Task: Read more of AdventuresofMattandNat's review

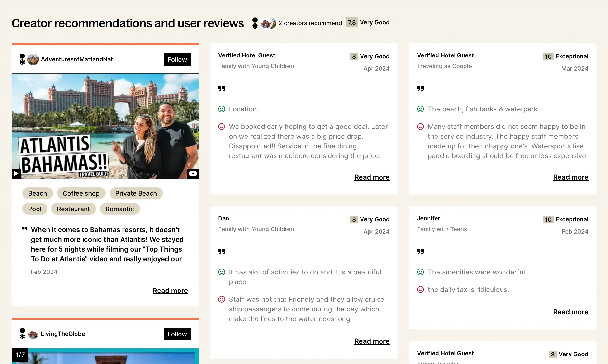Action: coord(170,291)
